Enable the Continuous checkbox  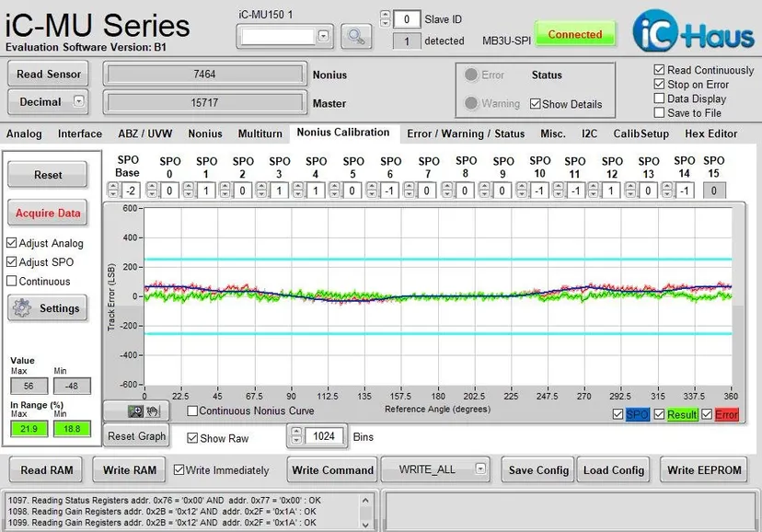coord(12,281)
